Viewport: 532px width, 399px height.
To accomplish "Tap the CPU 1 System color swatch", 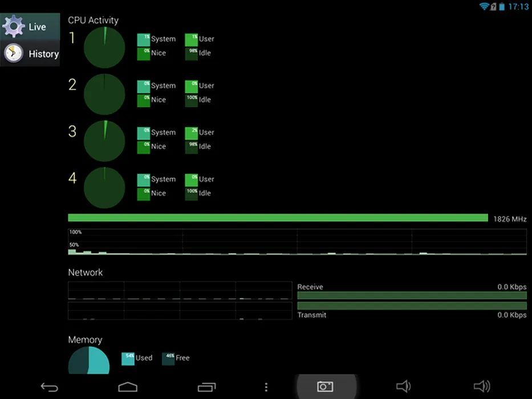I will click(x=143, y=39).
